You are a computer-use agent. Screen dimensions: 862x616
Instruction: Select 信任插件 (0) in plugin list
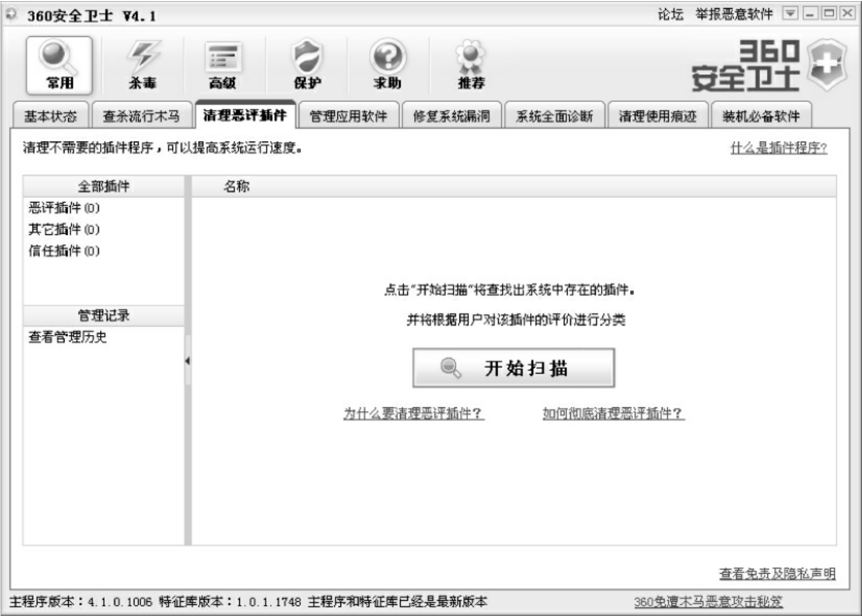click(x=64, y=251)
